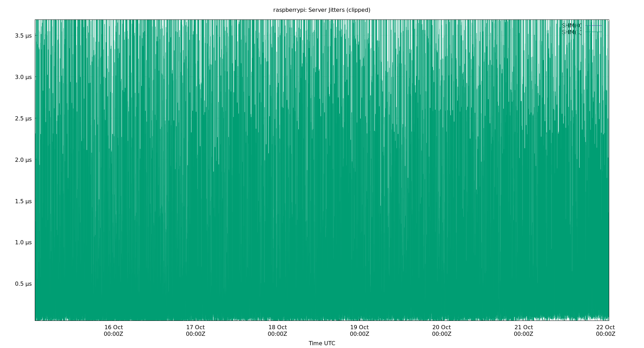
Task: Select the SHM(1) legend label
Action: coord(571,32)
